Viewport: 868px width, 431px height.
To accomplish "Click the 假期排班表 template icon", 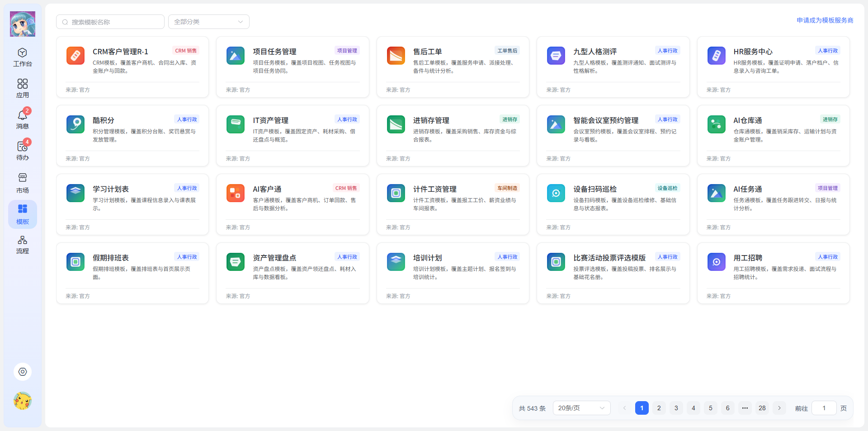I will coord(75,262).
